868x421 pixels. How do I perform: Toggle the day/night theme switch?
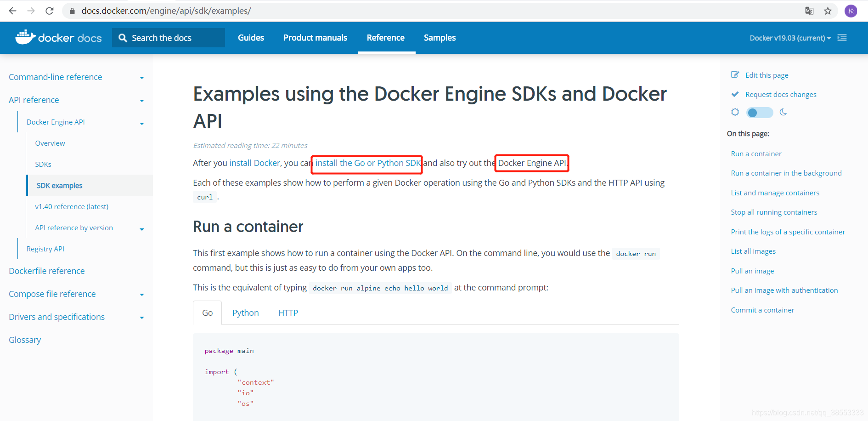pos(760,112)
